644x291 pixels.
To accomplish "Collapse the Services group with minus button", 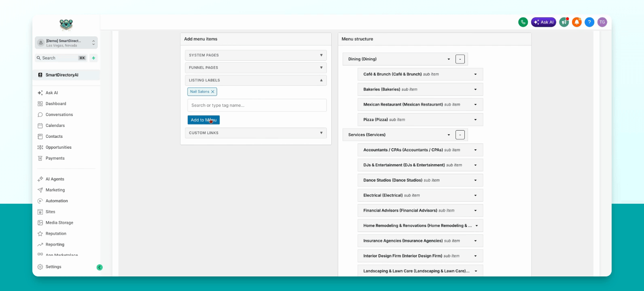I will coord(460,135).
